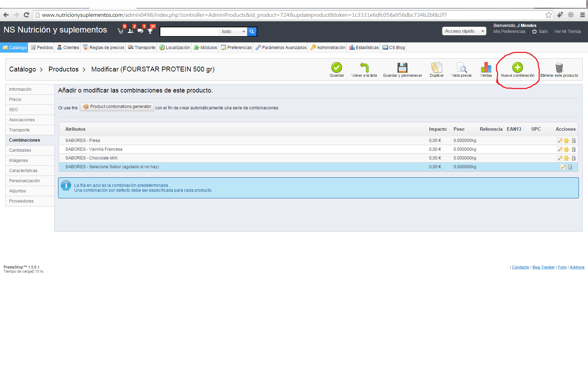Screen dimensions: 588x368
Task: Edit the Selecione Sabor combination
Action: pyautogui.click(x=563, y=167)
